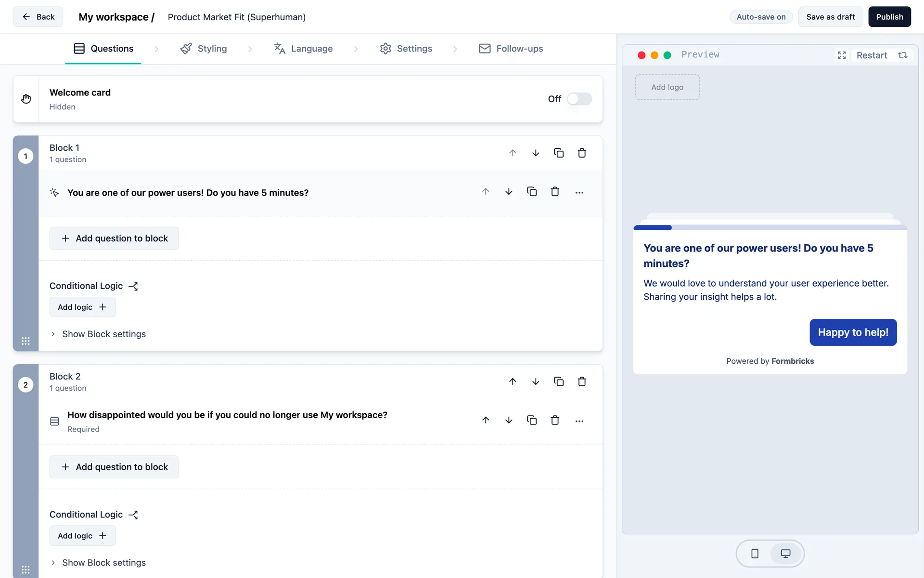Click the Required label under disappointed question
924x578 pixels.
tap(83, 429)
